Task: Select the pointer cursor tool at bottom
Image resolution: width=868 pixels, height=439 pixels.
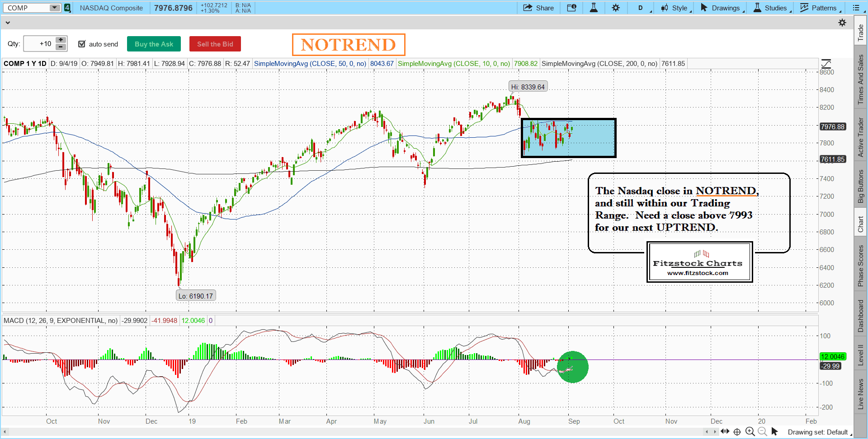Action: 774,431
